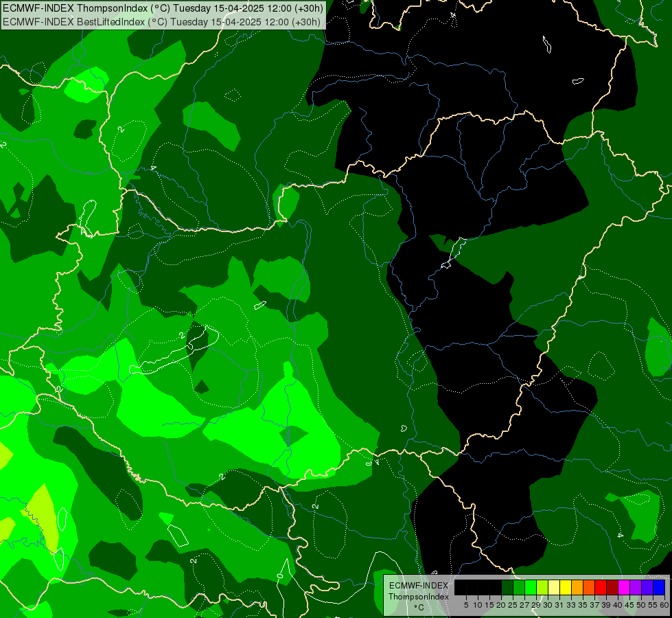Image resolution: width=672 pixels, height=618 pixels.
Task: Click the purple 45–50 legend swatch
Action: pos(636,587)
